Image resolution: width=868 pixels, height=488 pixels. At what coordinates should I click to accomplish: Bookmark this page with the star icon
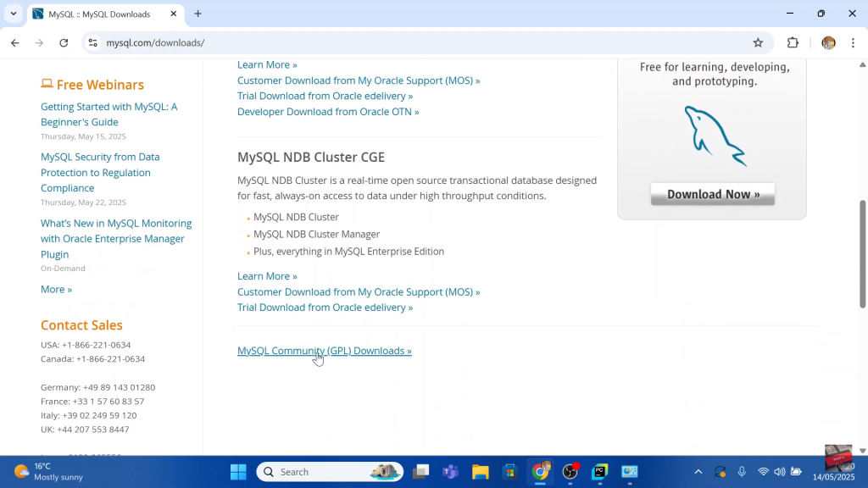coord(758,42)
